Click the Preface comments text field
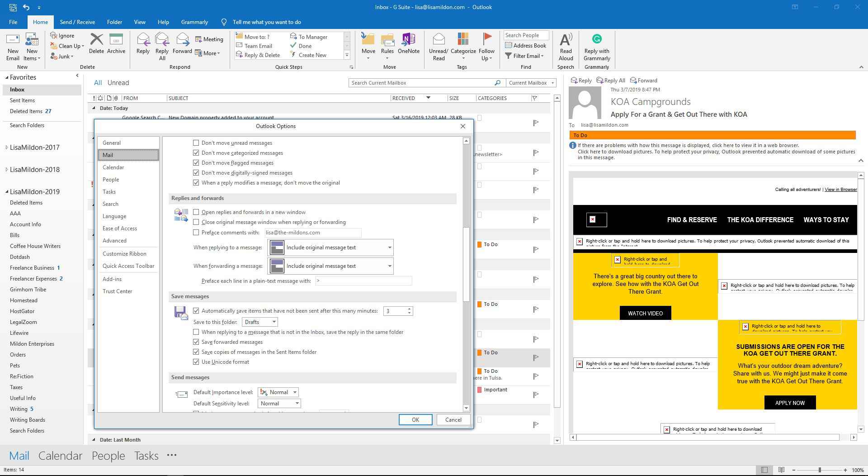The height and width of the screenshot is (476, 868). coord(313,233)
